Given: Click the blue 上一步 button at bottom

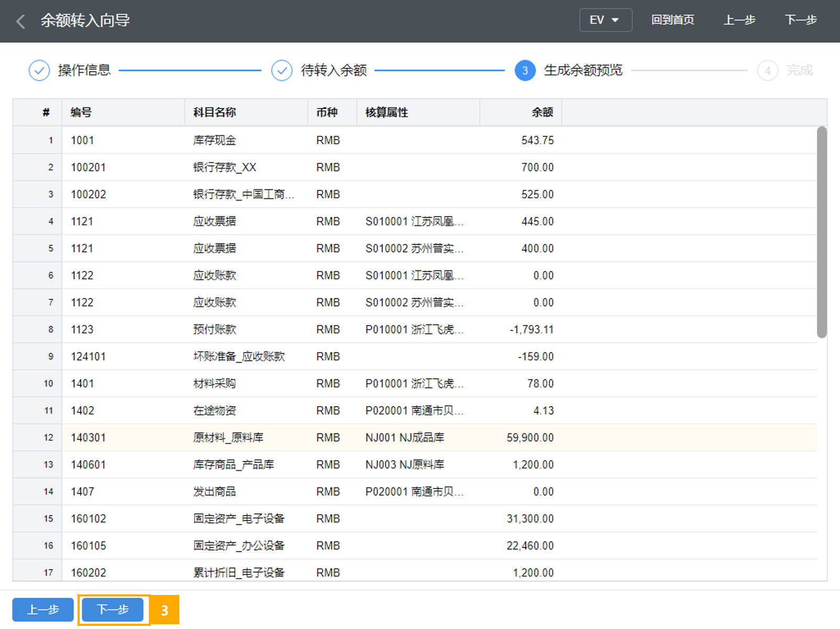Looking at the screenshot, I should point(43,610).
